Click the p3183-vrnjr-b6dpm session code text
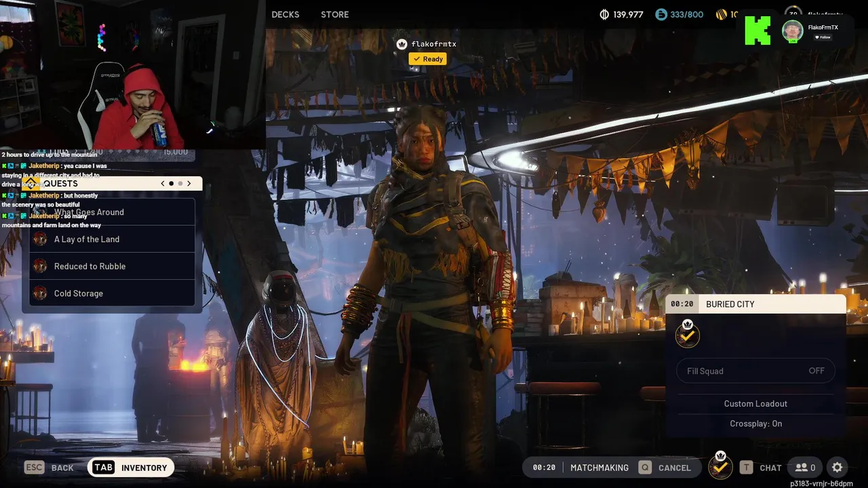868x488 pixels. [x=821, y=483]
